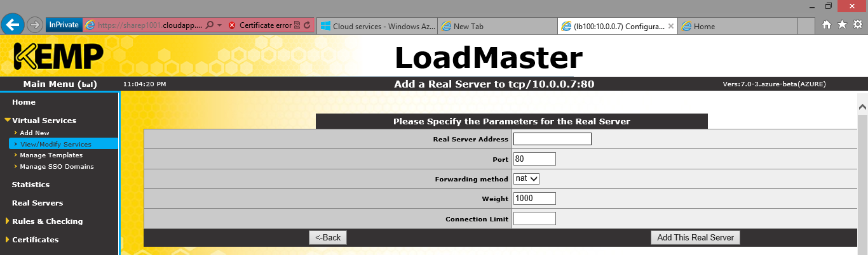
Task: Open the Favorites star icon
Action: [x=842, y=25]
